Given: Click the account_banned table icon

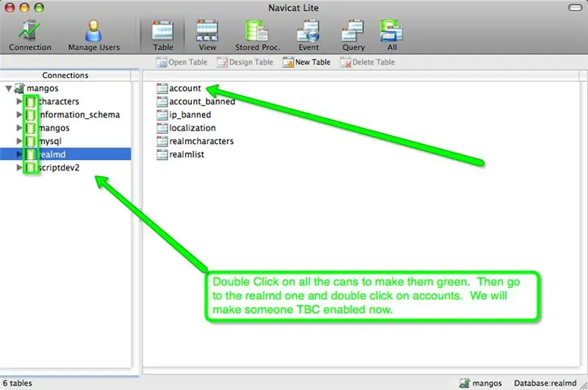Looking at the screenshot, I should point(162,101).
